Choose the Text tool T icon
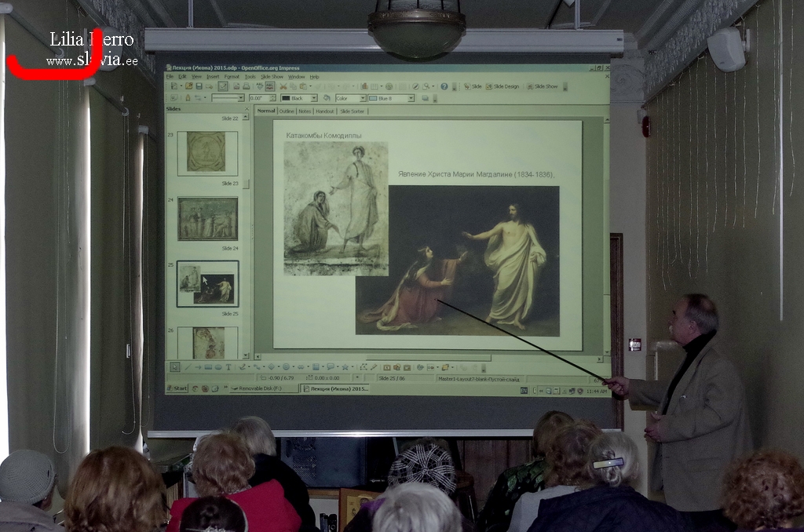804x532 pixels. 228,367
